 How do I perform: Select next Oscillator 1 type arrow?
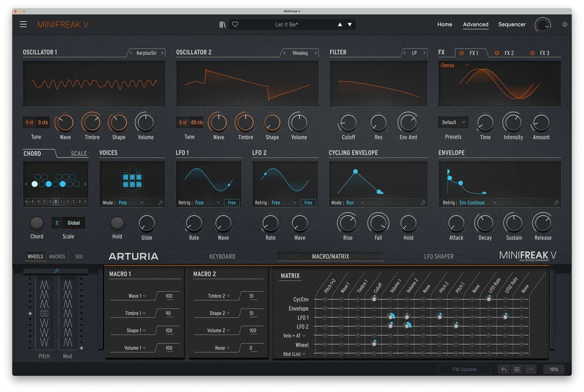[162, 53]
